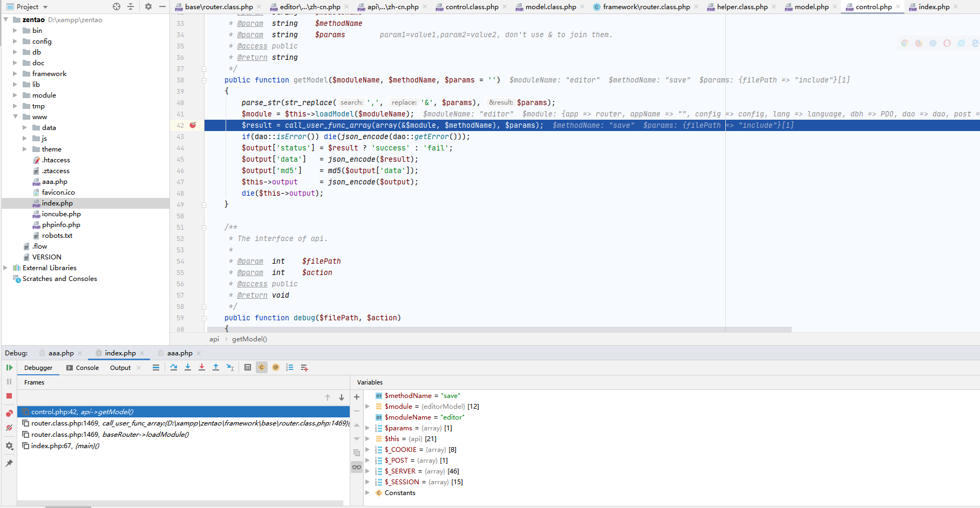Click the Frames panel horizontal scrollbar
The height and width of the screenshot is (508, 980).
click(181, 503)
